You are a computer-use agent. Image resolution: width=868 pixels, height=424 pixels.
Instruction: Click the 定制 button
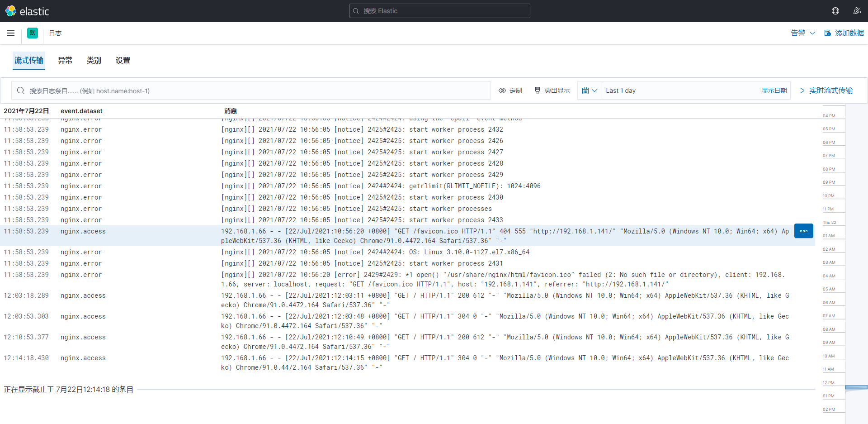510,91
